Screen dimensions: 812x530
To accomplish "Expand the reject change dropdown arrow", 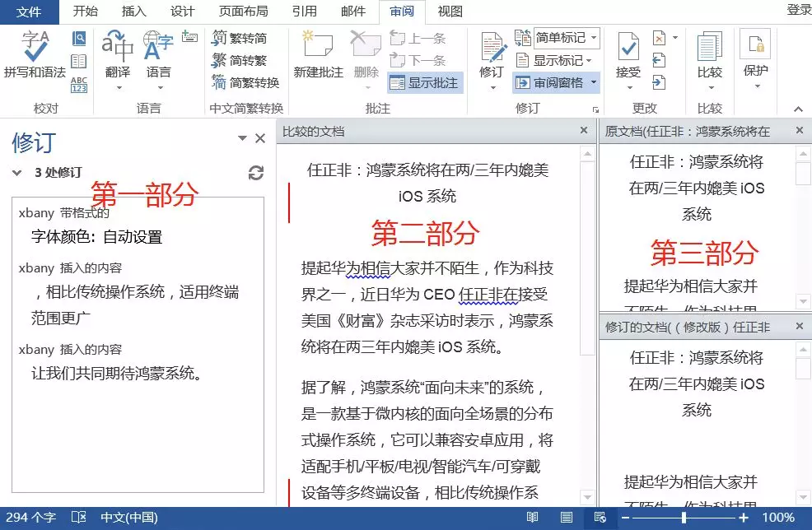I will click(674, 38).
